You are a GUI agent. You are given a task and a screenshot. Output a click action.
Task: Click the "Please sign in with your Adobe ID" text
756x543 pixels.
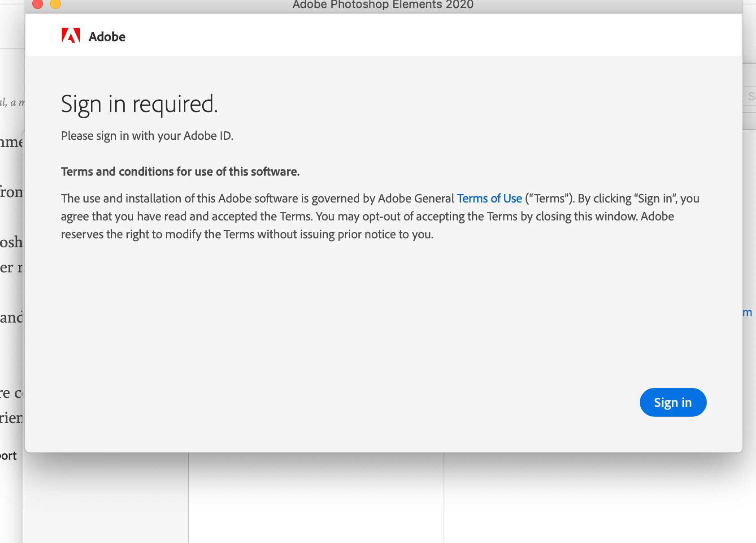(x=147, y=136)
